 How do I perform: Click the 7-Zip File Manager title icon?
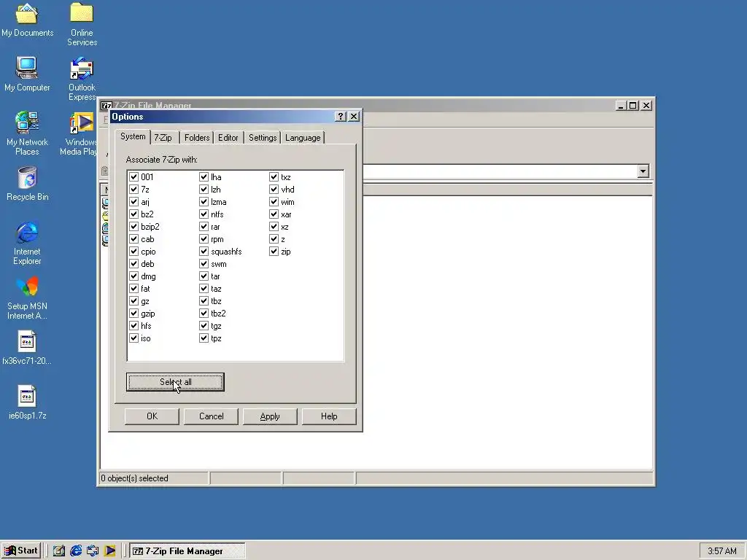(x=107, y=105)
